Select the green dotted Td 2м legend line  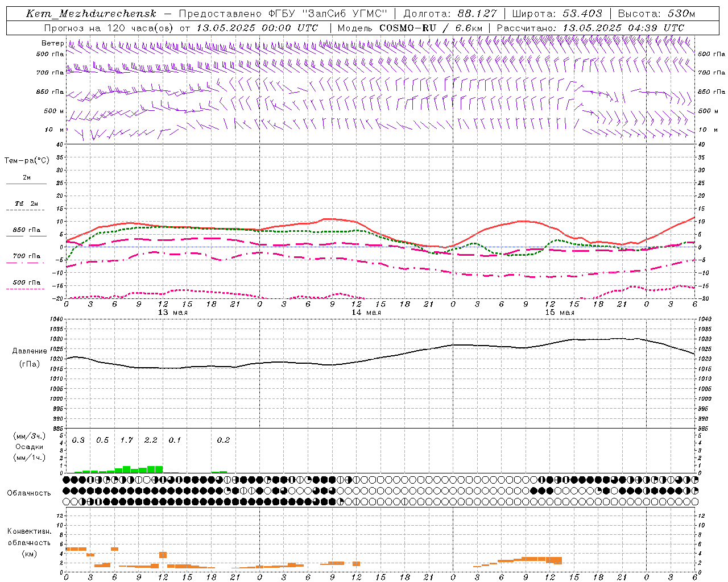(25, 210)
